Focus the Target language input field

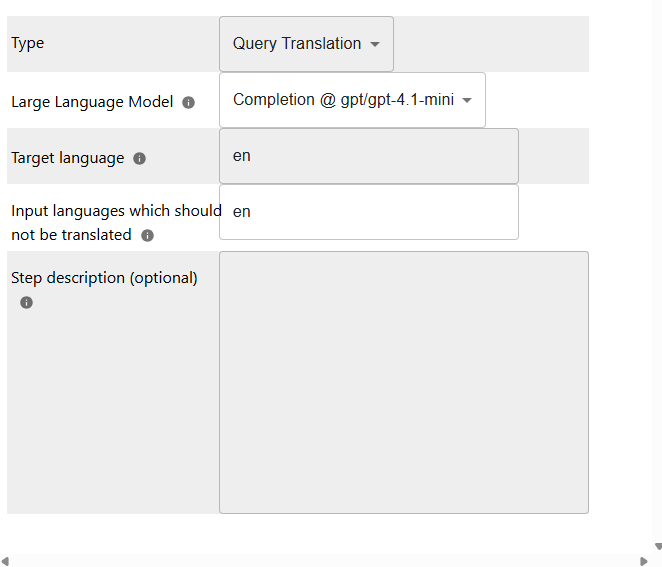(368, 156)
